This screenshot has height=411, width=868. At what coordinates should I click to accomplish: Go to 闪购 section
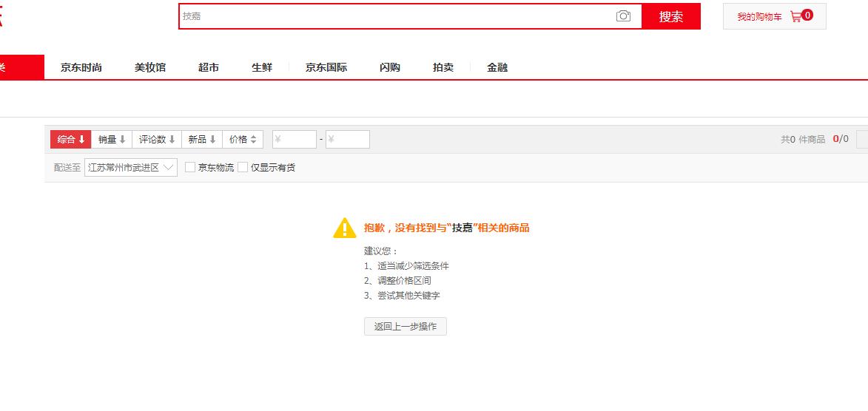[x=390, y=67]
